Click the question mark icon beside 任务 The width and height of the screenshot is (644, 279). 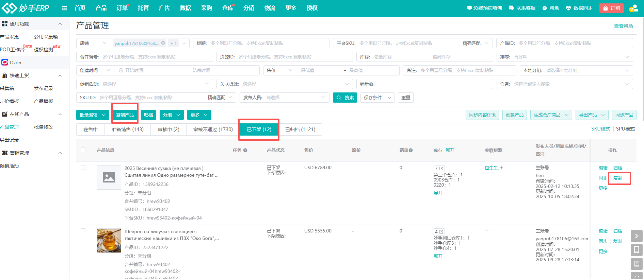(x=245, y=150)
